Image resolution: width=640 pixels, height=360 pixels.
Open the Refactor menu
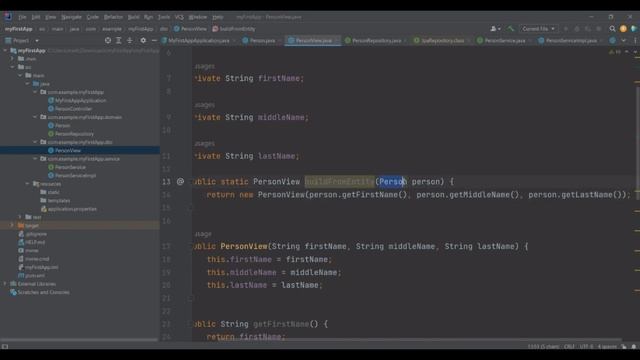point(113,17)
